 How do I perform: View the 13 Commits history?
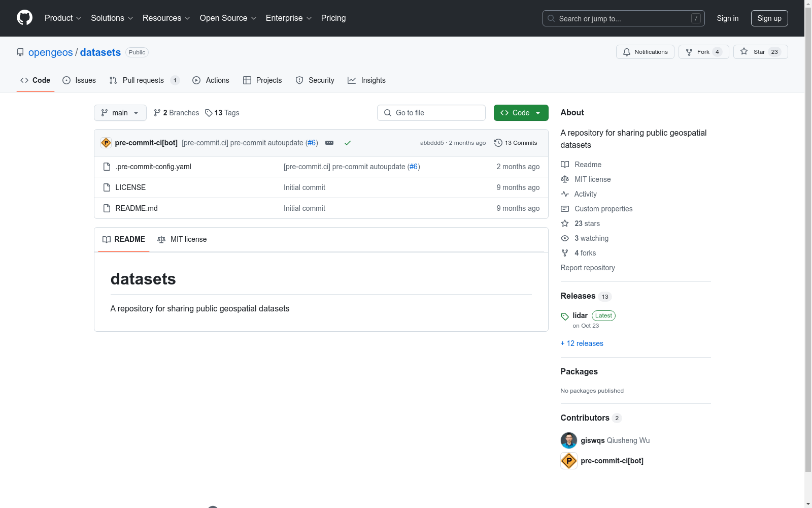point(516,143)
